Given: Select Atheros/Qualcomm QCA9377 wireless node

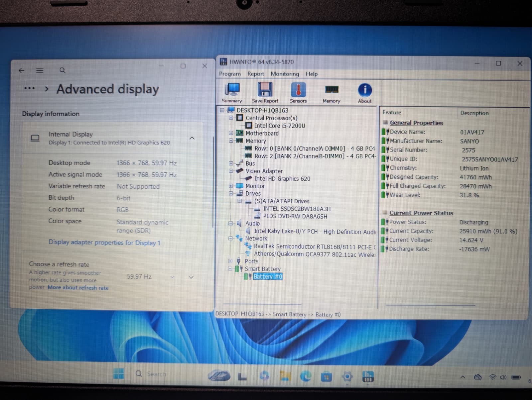Looking at the screenshot, I should pyautogui.click(x=315, y=254).
